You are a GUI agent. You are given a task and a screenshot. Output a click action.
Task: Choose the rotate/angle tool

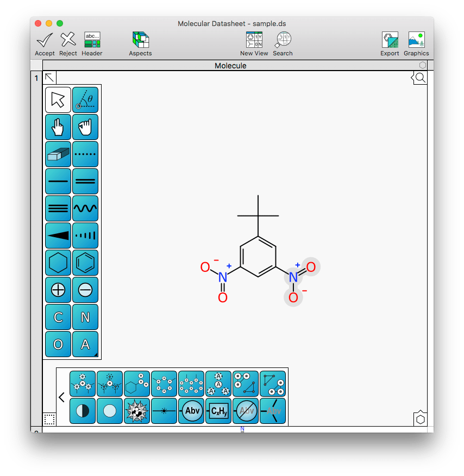(85, 100)
